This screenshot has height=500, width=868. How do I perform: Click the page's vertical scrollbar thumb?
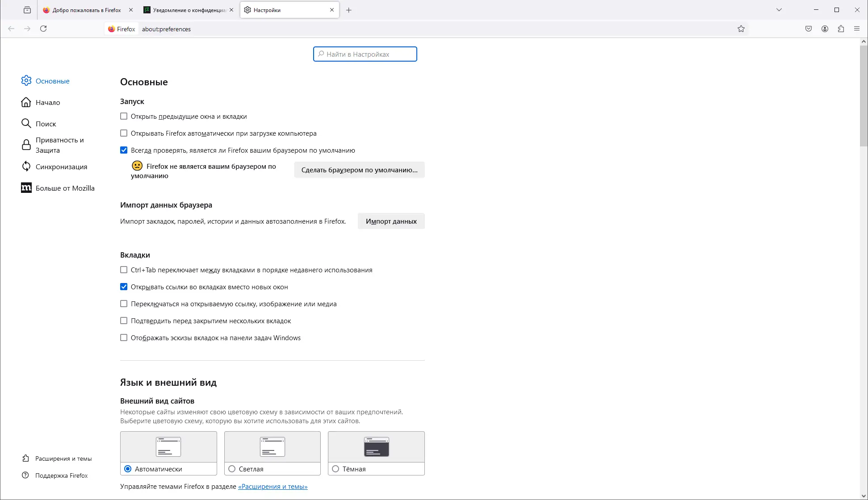863,96
